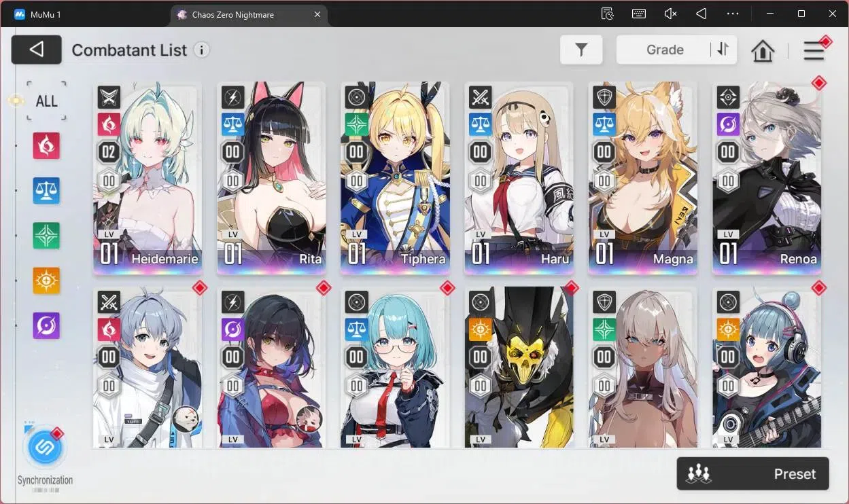Click Renoa's purple attribute icon
Screen dimensions: 849x504
click(x=728, y=124)
